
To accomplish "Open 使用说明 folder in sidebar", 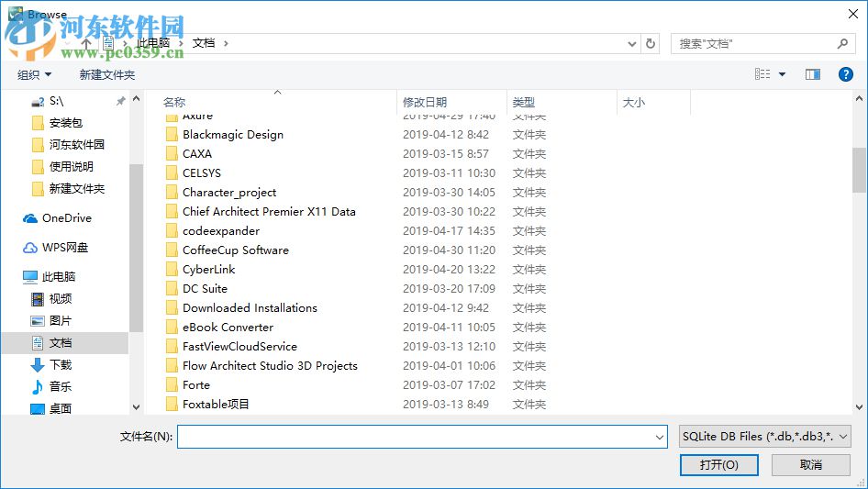I will [72, 167].
